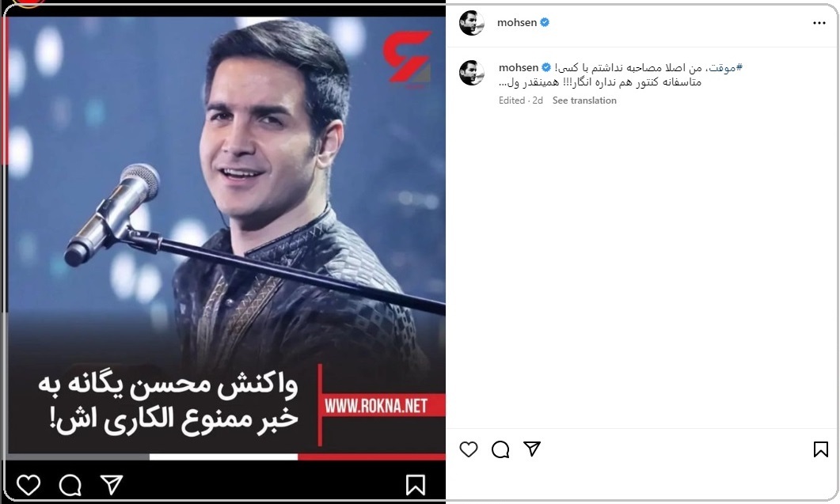Click the WWW.ROKNA.NET banner on the image

tap(375, 406)
